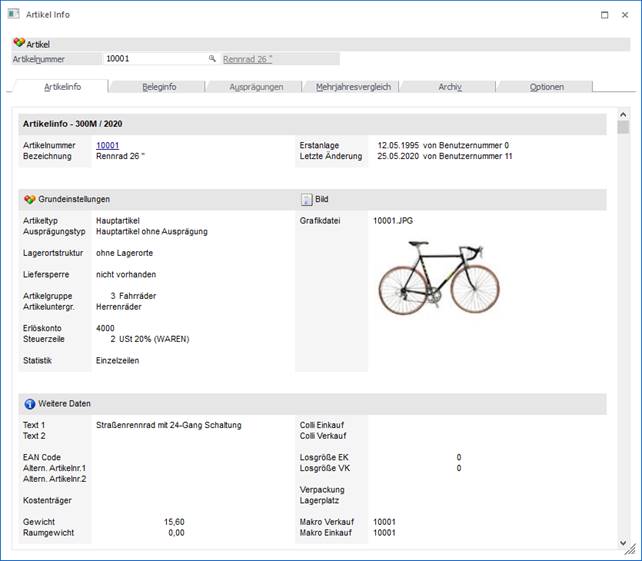Go to the Optionen tab
This screenshot has height=561, width=642.
[546, 87]
